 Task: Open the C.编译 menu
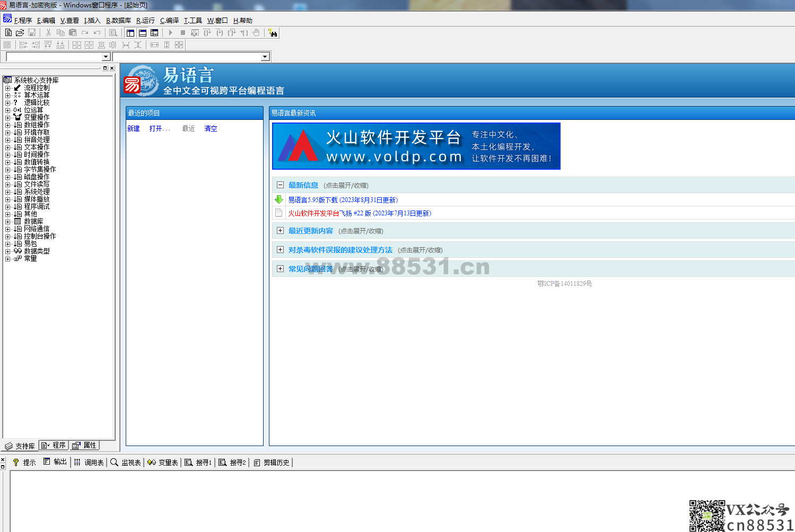point(169,20)
